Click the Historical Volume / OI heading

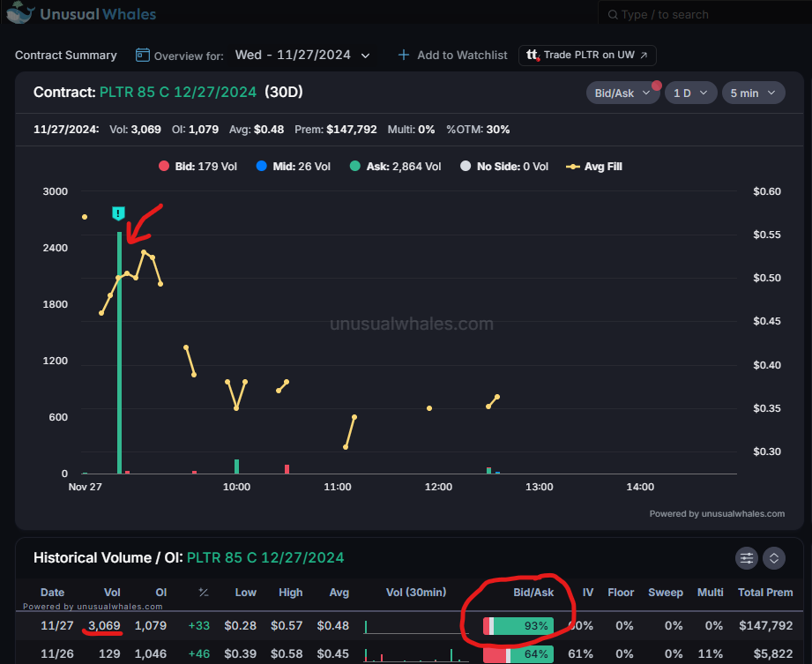coord(108,558)
